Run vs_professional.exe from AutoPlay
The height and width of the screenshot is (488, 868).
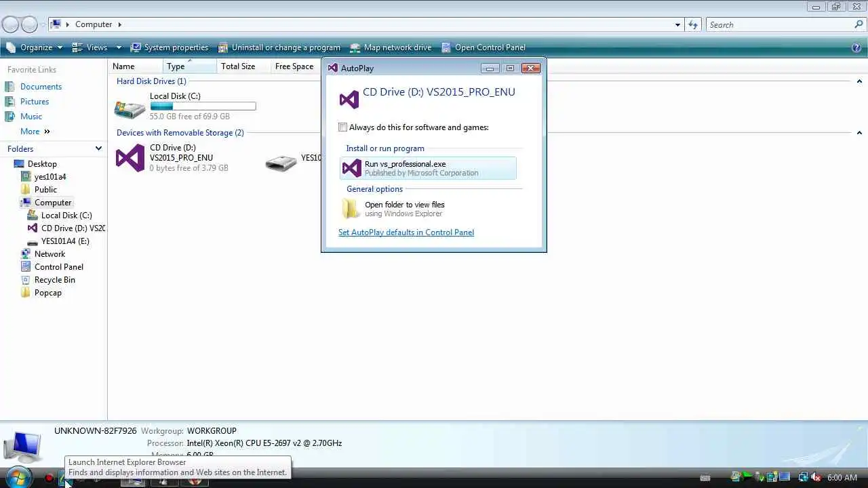click(x=428, y=168)
